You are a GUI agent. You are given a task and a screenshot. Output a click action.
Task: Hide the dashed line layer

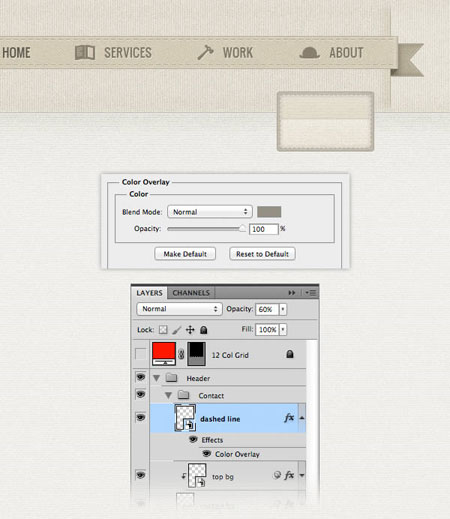tap(141, 417)
